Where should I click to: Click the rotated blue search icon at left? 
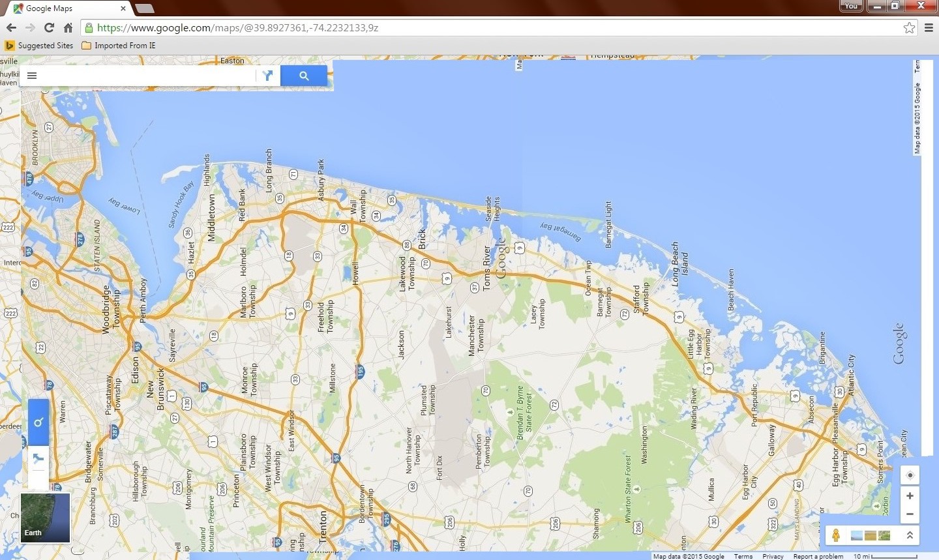(x=38, y=422)
